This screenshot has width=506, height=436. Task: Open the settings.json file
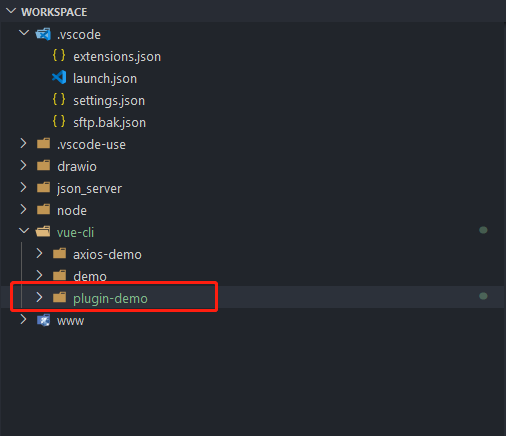(109, 101)
